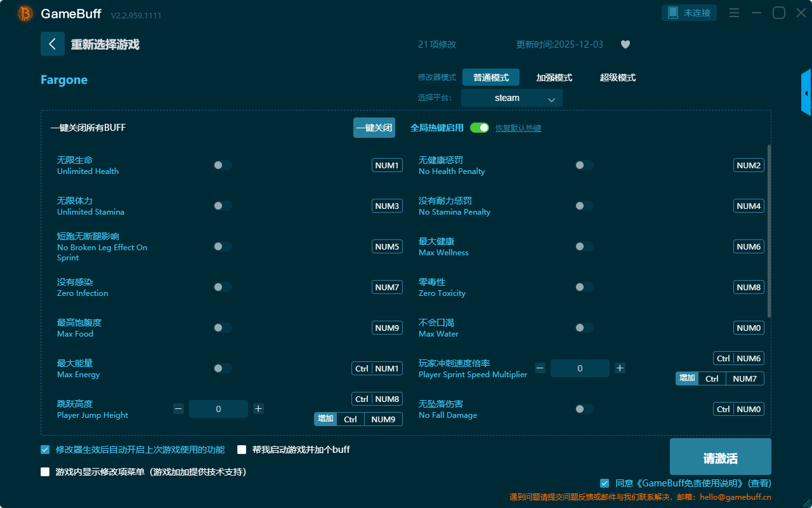Click the heart favorite icon

pos(625,44)
